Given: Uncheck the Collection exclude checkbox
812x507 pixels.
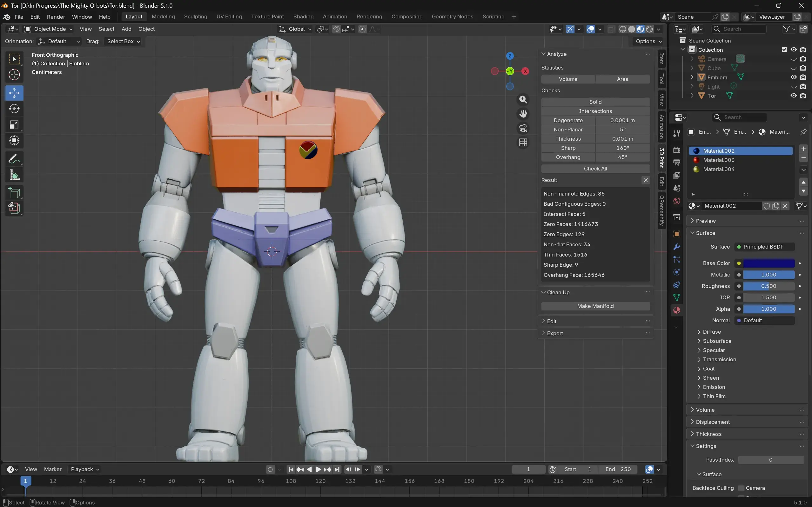Looking at the screenshot, I should tap(784, 50).
